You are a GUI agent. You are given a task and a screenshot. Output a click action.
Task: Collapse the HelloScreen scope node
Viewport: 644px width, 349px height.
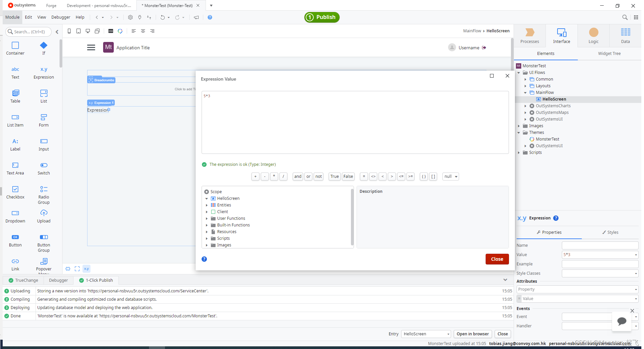(x=207, y=198)
